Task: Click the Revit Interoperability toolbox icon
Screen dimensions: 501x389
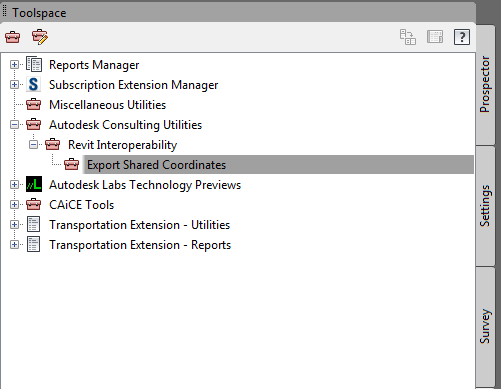Action: click(x=53, y=145)
